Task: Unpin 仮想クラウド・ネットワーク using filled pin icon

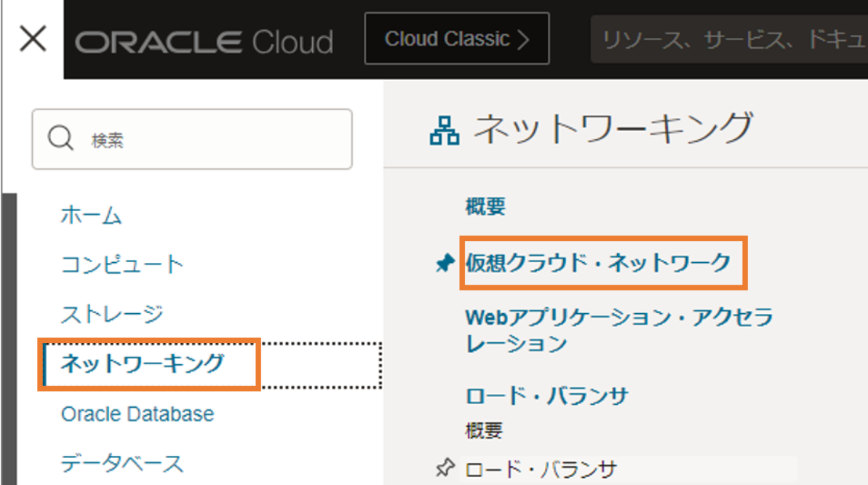Action: (x=444, y=264)
